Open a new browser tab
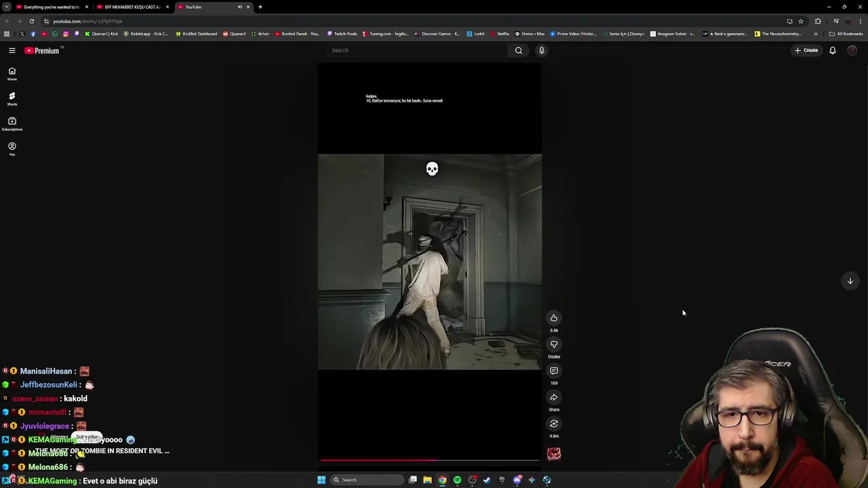Image resolution: width=868 pixels, height=488 pixels. pos(260,7)
